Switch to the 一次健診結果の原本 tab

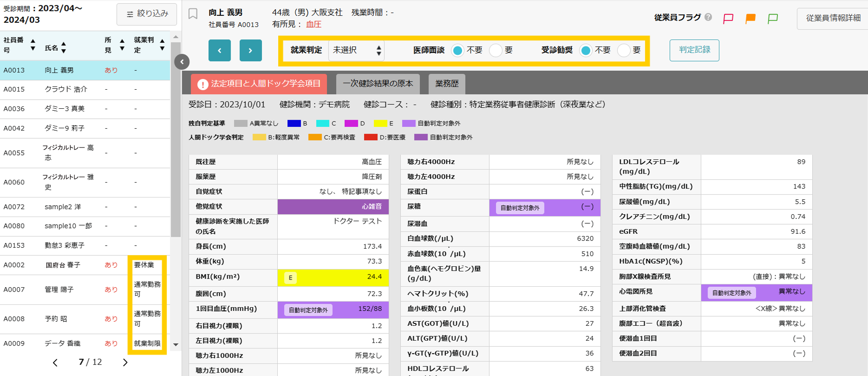click(x=378, y=84)
